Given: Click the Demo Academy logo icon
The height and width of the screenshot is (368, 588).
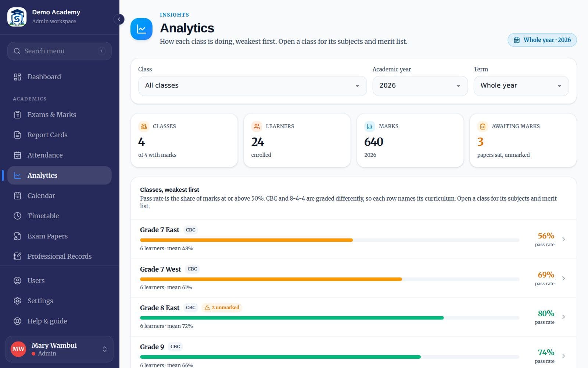Looking at the screenshot, I should (17, 17).
